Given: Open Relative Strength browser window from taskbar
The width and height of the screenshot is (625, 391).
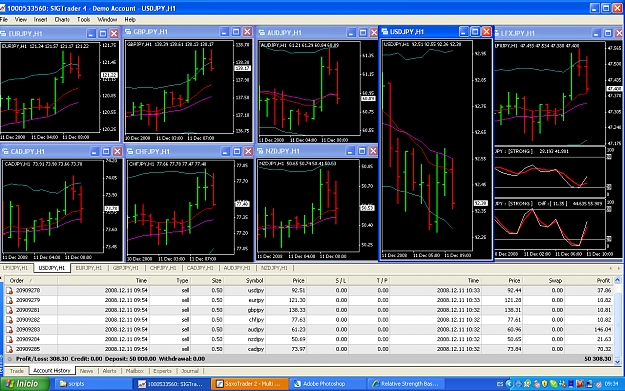Looking at the screenshot, I should point(405,383).
